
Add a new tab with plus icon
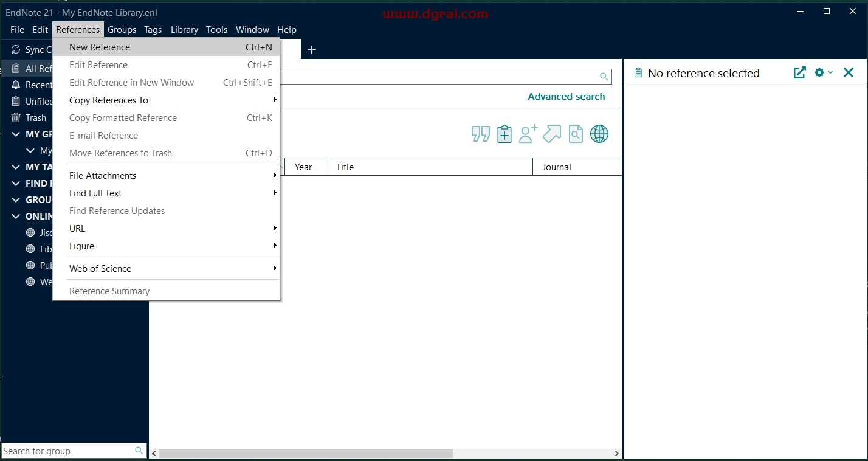point(312,50)
